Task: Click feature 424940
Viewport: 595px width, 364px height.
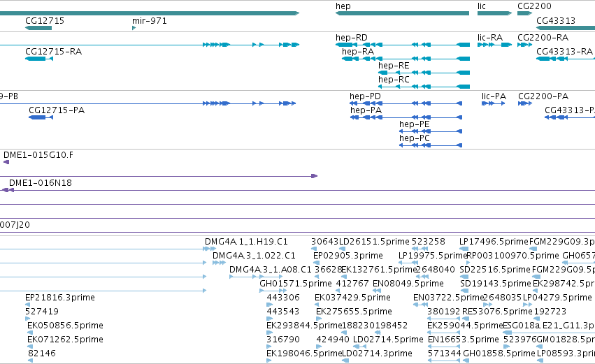Action: click(x=333, y=340)
